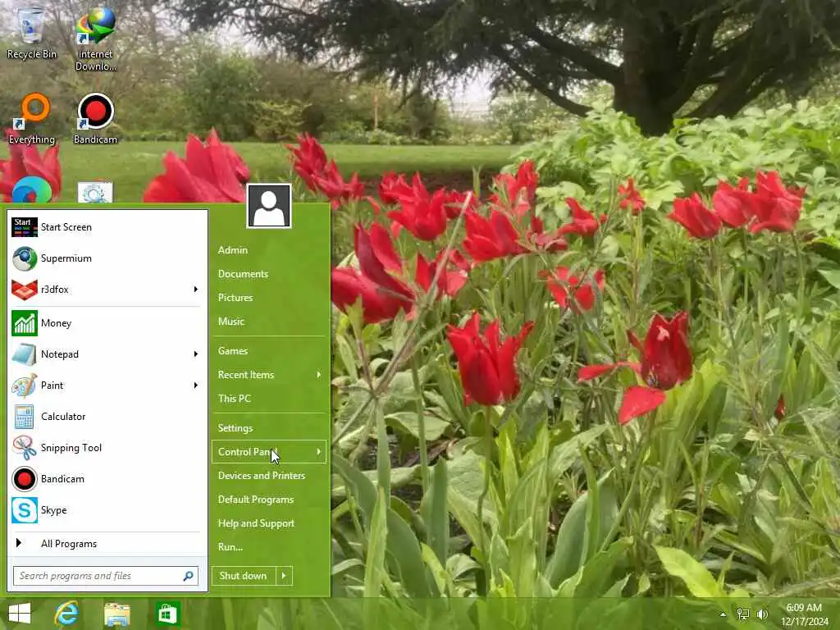
Task: Click the Paint palette icon
Action: [x=24, y=386]
